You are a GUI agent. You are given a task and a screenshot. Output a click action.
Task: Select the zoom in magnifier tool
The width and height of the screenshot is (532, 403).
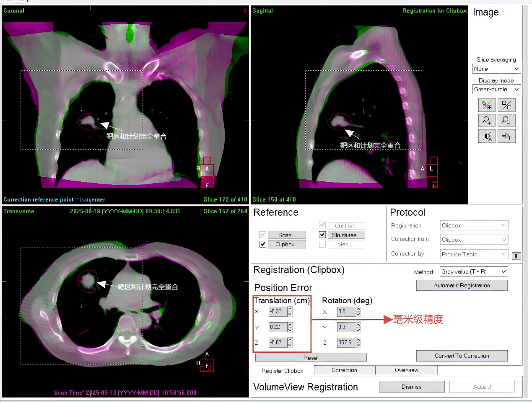click(487, 121)
